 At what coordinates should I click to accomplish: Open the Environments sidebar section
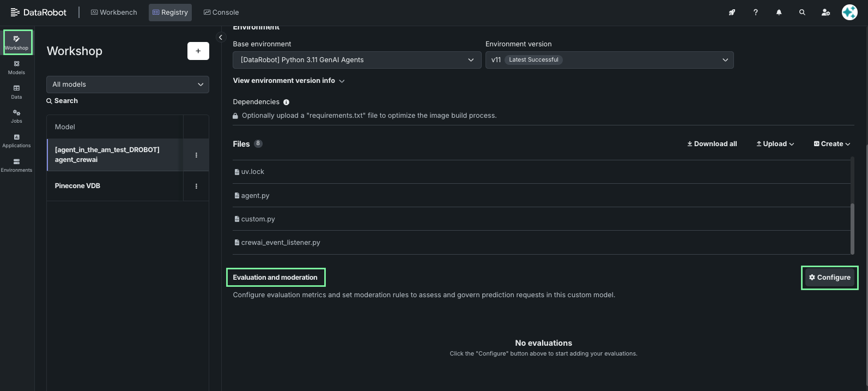(16, 165)
